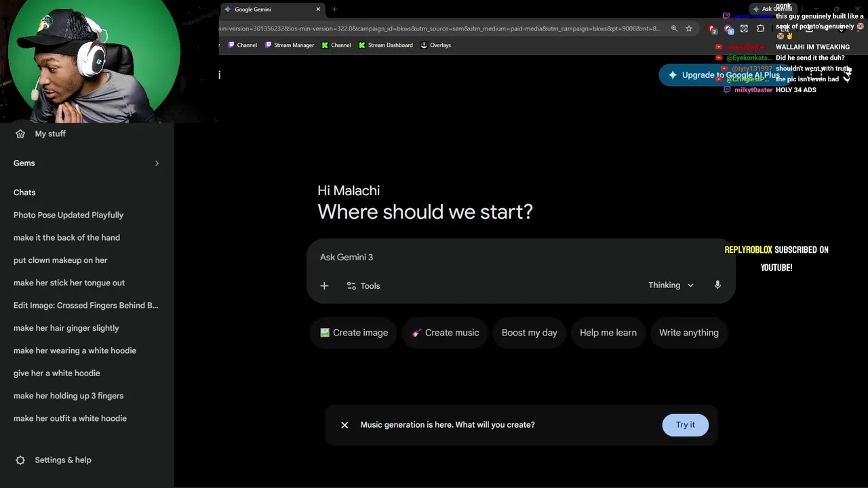Open chat make her wearing a white hoodie
Viewport: 868px width, 488px height.
pyautogui.click(x=75, y=350)
